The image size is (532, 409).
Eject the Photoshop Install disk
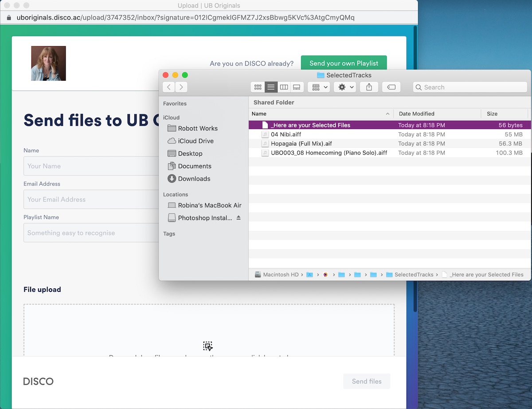[x=239, y=218]
